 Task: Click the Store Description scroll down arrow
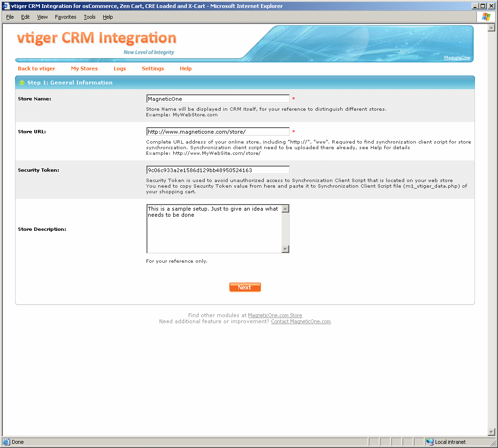pos(285,249)
